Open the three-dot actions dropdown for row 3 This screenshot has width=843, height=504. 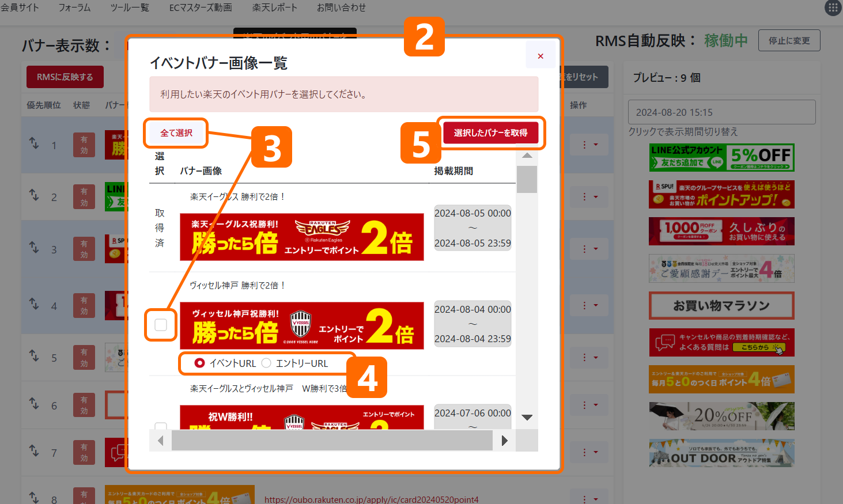click(x=589, y=249)
